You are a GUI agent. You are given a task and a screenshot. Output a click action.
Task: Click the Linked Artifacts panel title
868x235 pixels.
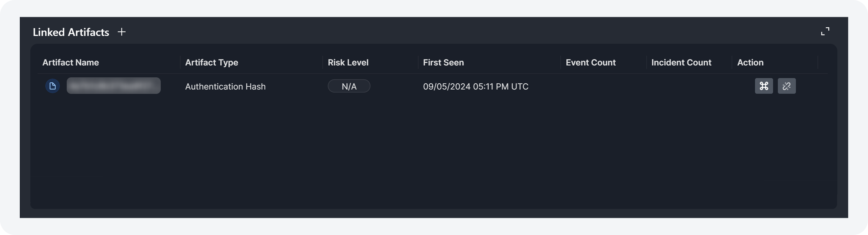(x=71, y=32)
